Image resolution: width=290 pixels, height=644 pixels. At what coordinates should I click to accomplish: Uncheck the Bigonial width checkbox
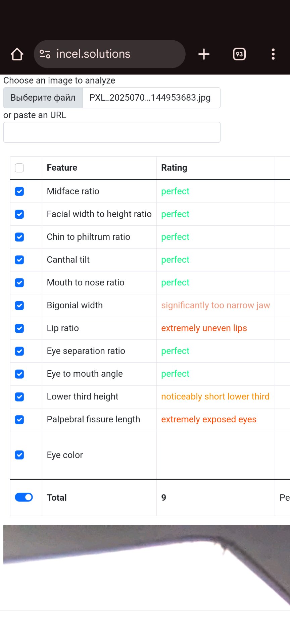[19, 305]
